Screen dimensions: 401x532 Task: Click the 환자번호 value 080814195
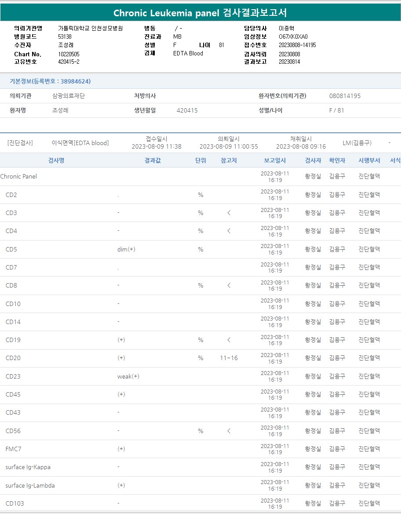pos(345,96)
